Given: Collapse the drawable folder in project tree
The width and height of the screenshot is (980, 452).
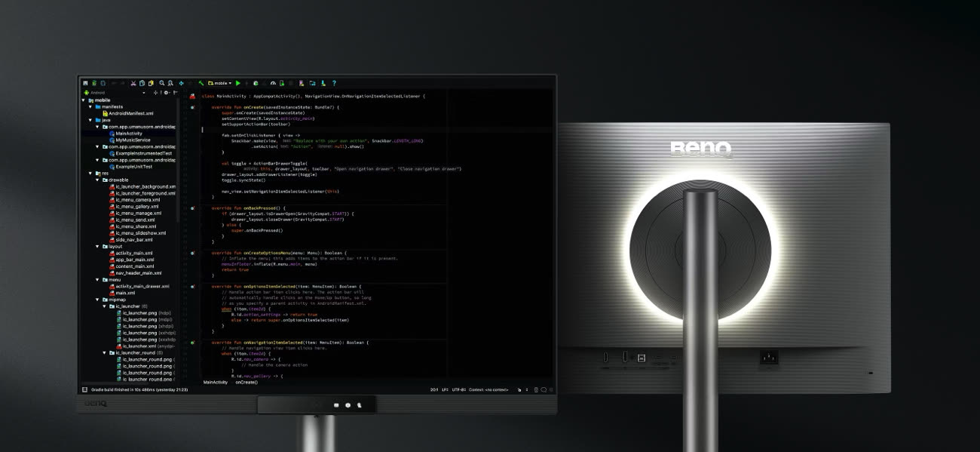Looking at the screenshot, I should [97, 180].
